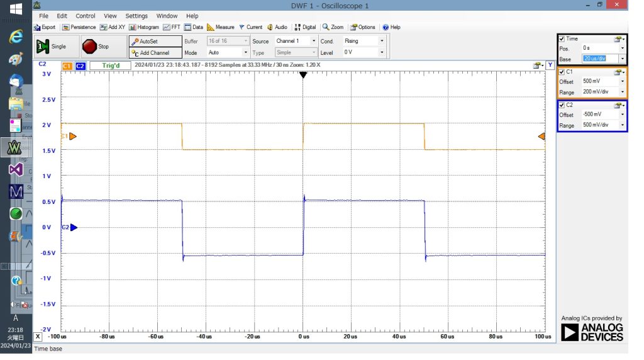
Task: Click the Export toolbar icon
Action: [x=45, y=27]
